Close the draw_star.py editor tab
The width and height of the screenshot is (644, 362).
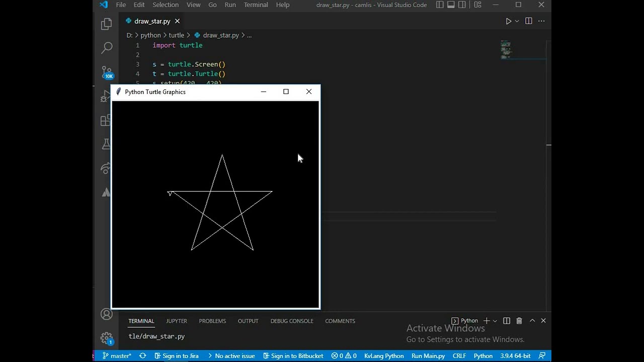tap(177, 21)
